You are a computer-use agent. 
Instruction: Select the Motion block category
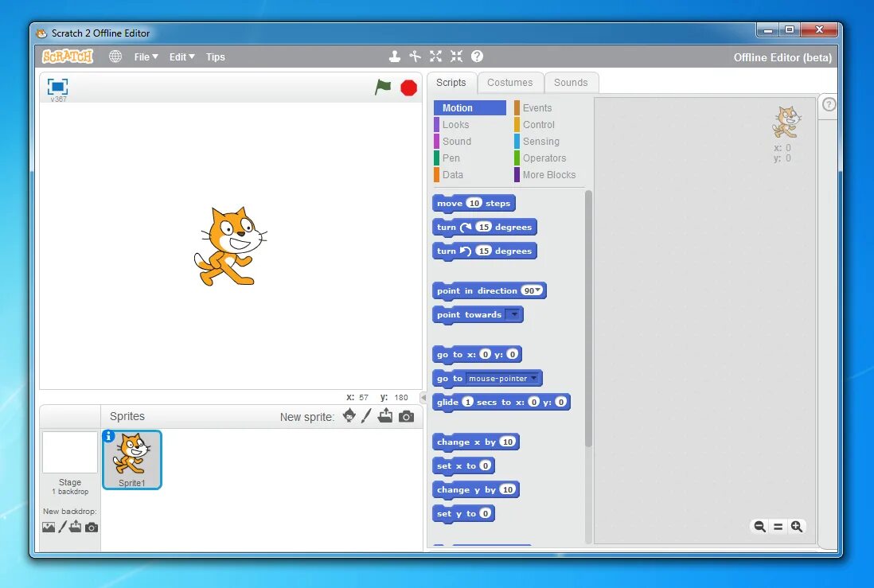(x=470, y=107)
